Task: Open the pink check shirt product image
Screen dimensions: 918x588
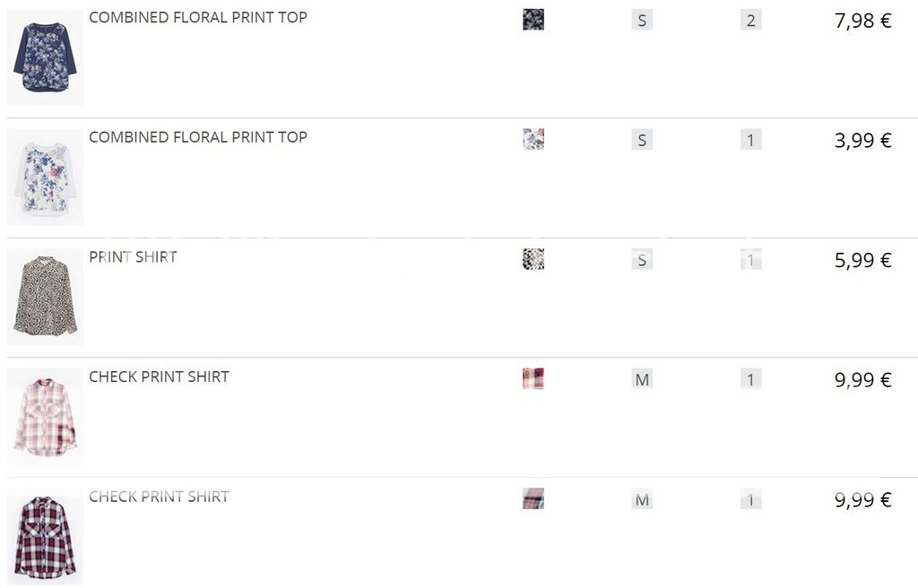Action: click(x=45, y=417)
